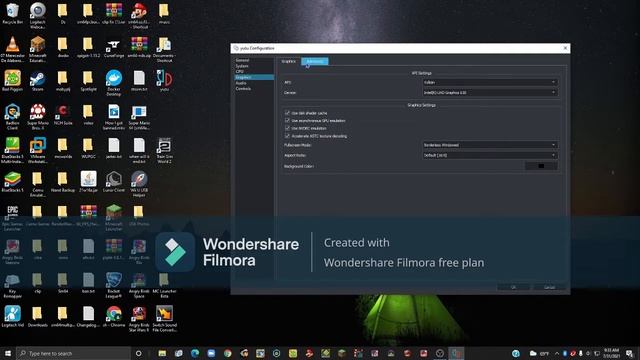
Task: Open the Downloads folder on desktop
Action: tap(38, 317)
